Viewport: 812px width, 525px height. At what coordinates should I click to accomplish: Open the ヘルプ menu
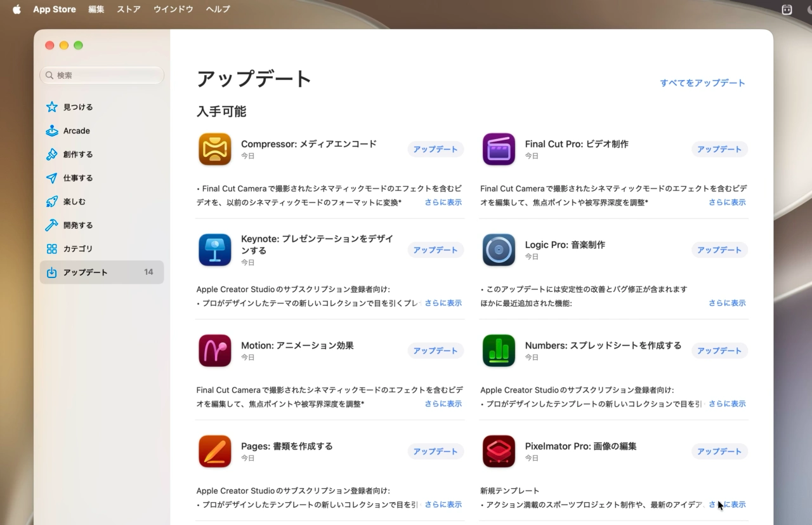coord(218,10)
